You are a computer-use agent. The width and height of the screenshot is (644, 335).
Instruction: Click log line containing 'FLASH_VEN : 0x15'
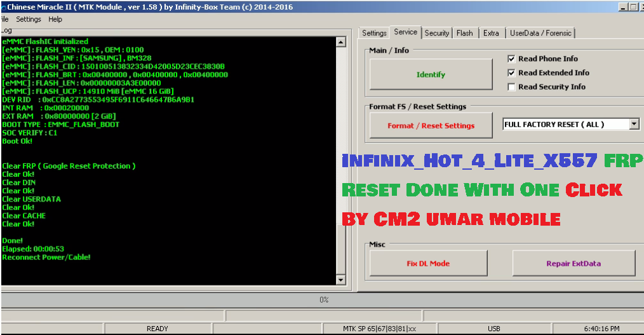[x=72, y=50]
